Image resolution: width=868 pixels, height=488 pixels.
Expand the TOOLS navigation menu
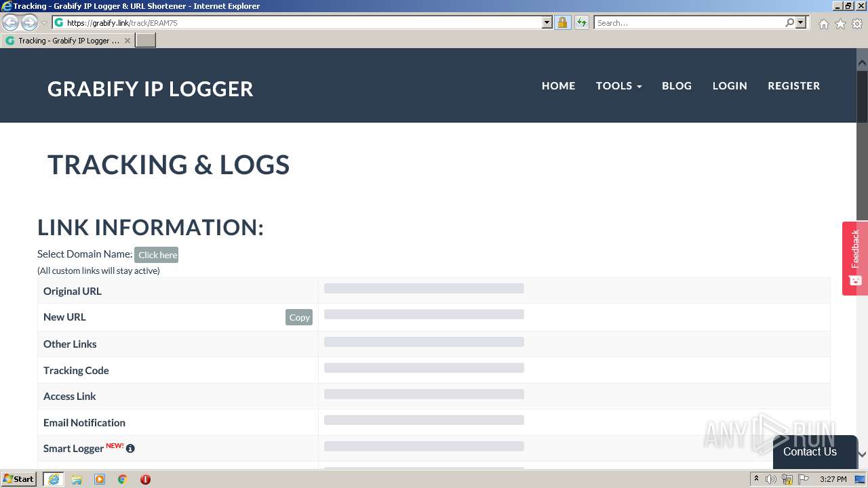click(x=618, y=85)
